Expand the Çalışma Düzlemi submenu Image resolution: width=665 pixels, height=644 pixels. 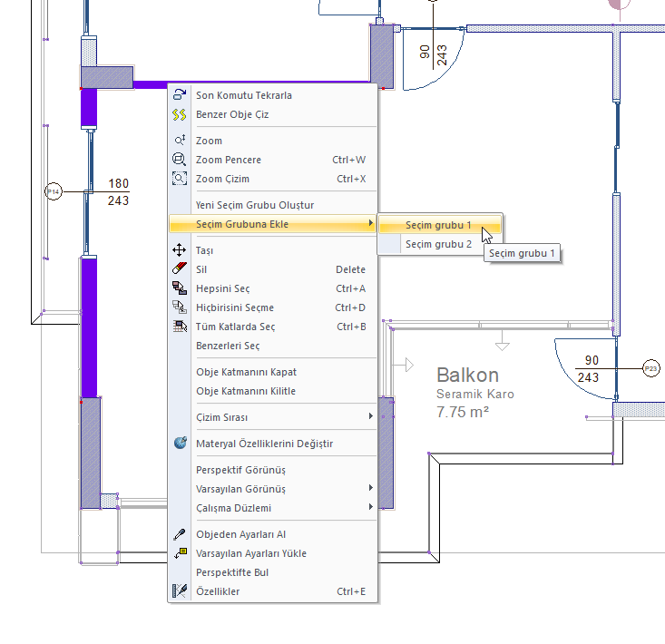click(x=370, y=508)
